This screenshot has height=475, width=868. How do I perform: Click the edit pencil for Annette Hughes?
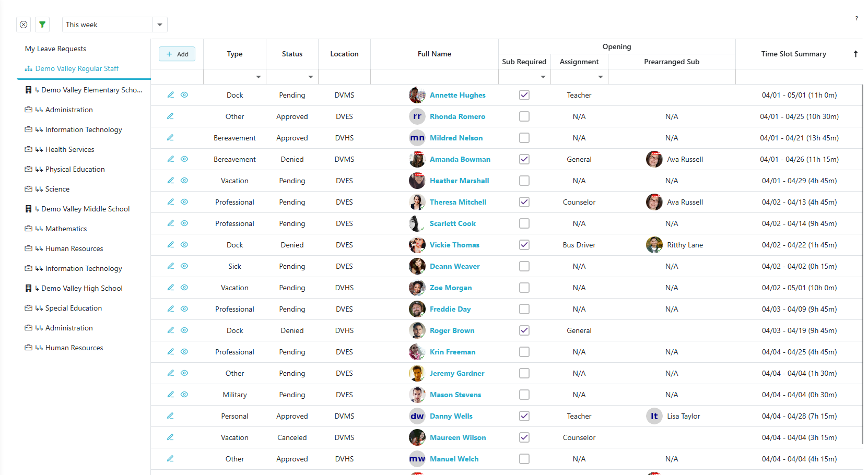coord(170,95)
